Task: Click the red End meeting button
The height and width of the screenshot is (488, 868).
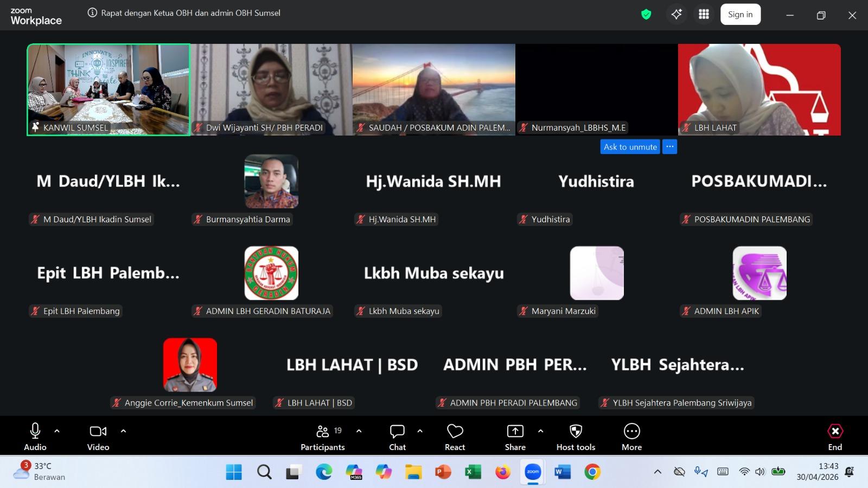Action: (835, 436)
